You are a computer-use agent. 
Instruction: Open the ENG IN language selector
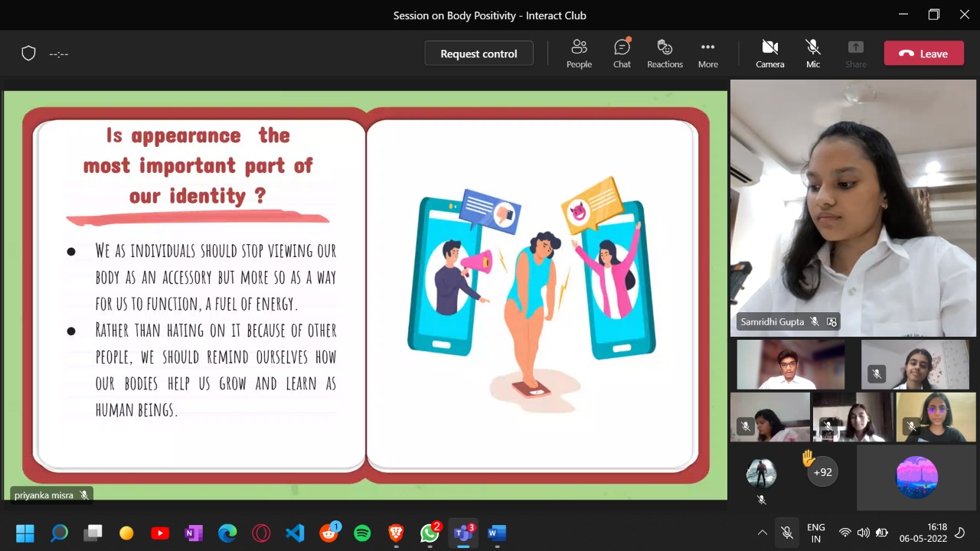[815, 532]
